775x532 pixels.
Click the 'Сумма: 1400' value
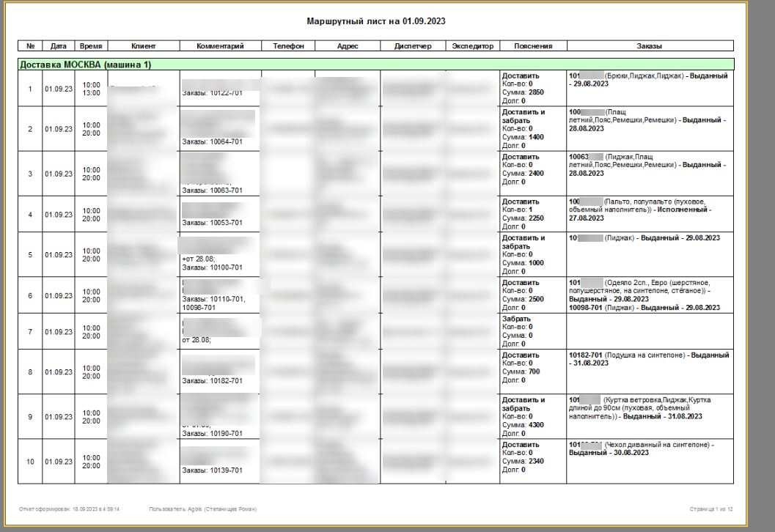523,137
